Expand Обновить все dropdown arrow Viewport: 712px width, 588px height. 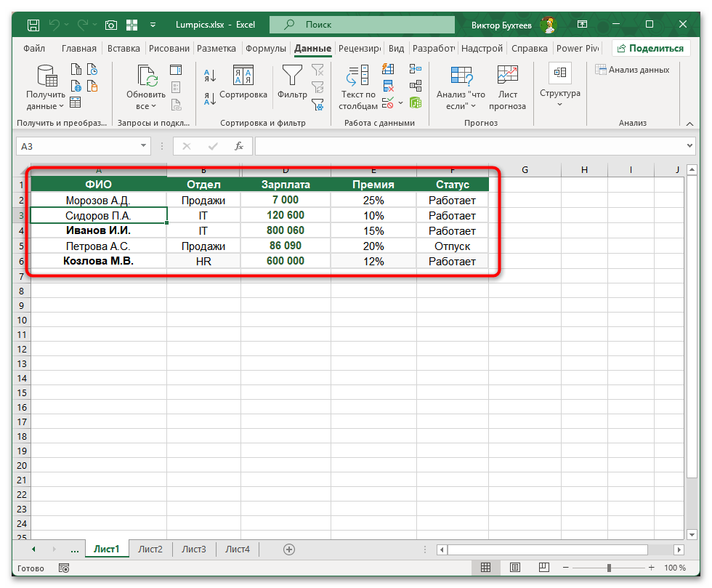click(x=153, y=106)
